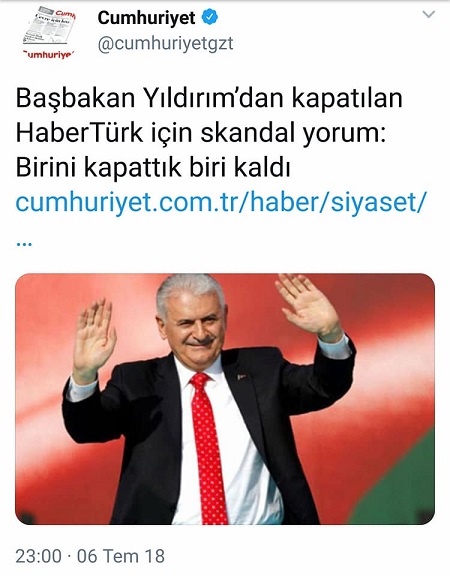Click the blue verified badge
Viewport: 450px width, 576px height.
(210, 17)
